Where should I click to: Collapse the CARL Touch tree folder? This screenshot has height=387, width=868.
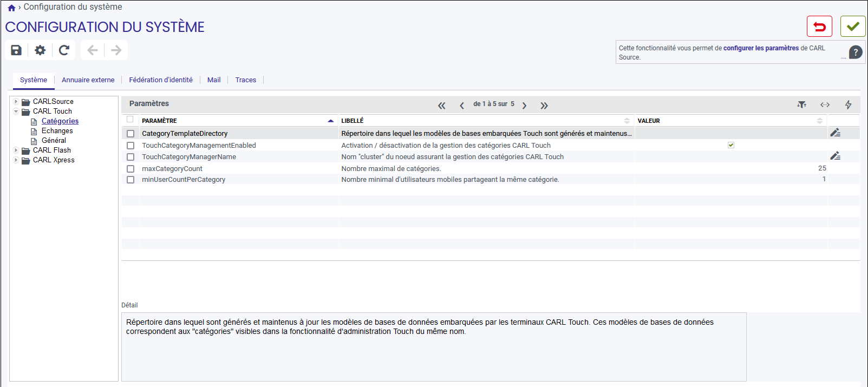[16, 111]
